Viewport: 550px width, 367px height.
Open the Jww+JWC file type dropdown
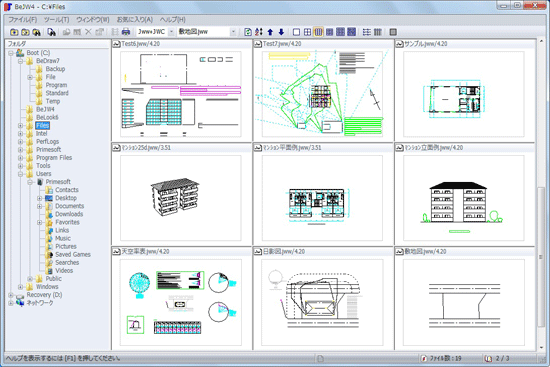click(x=171, y=32)
